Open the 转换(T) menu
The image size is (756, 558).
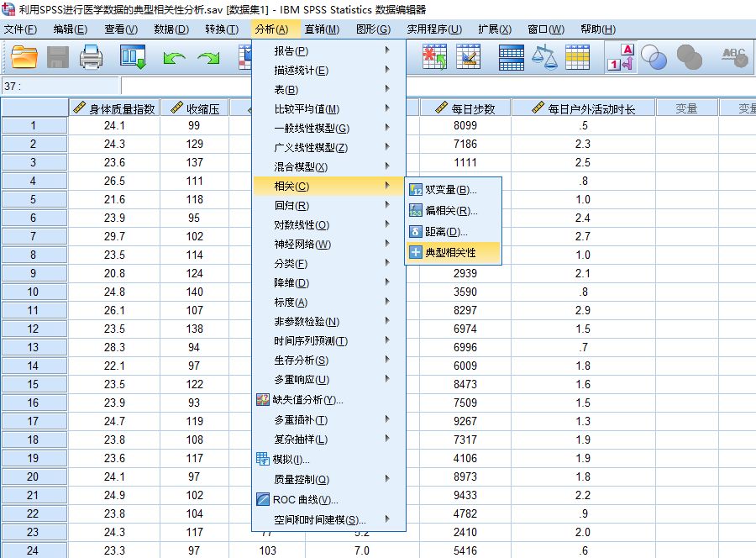coord(222,29)
